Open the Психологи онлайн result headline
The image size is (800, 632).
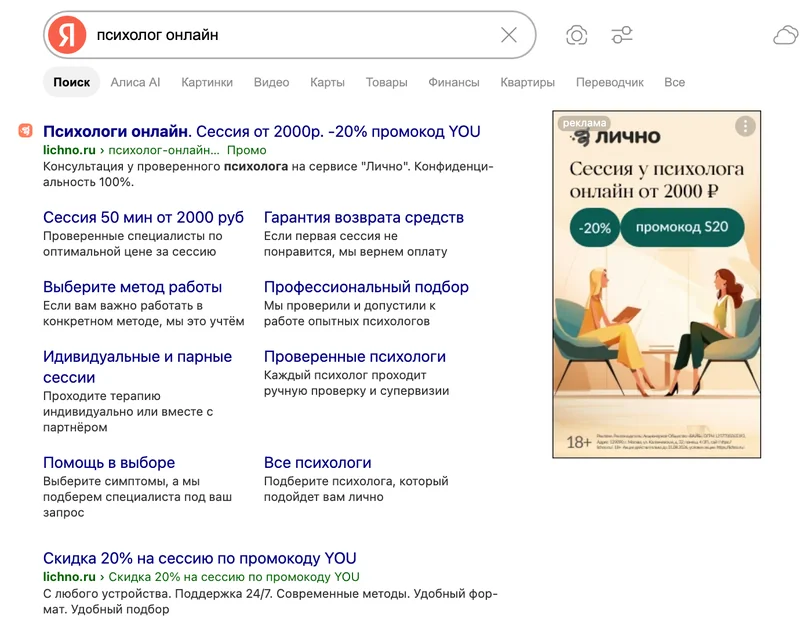262,131
